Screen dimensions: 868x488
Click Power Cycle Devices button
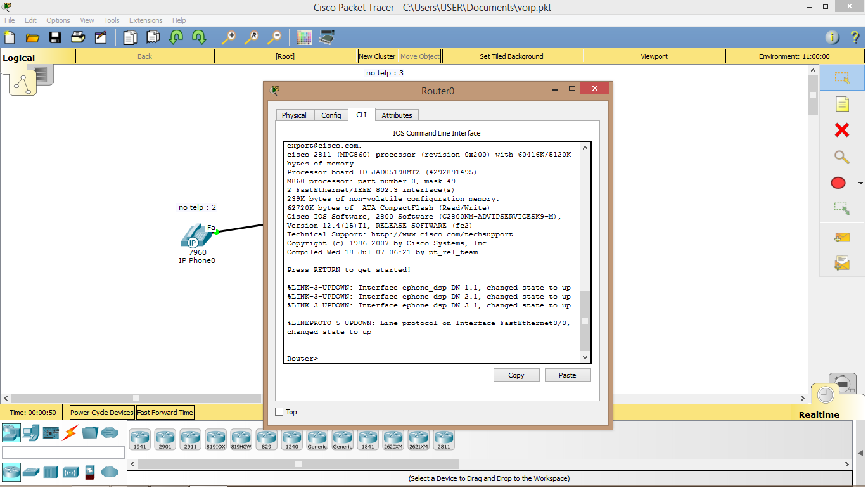(102, 413)
